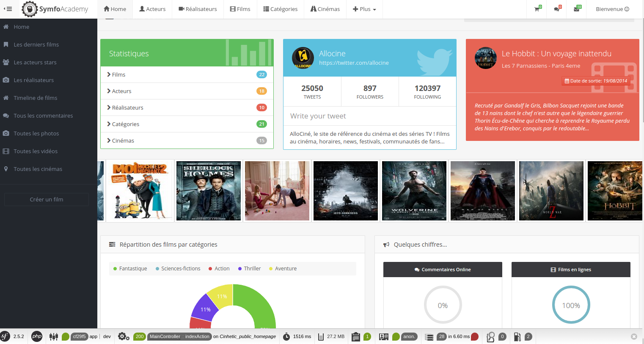Click list icon beside Répartition des films
Viewport: 644px width, 344px height.
point(112,245)
